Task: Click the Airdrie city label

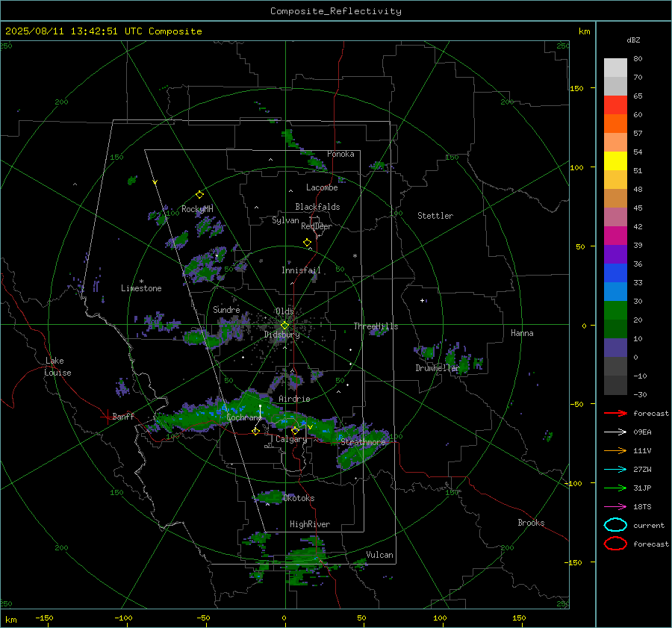Action: pyautogui.click(x=294, y=399)
